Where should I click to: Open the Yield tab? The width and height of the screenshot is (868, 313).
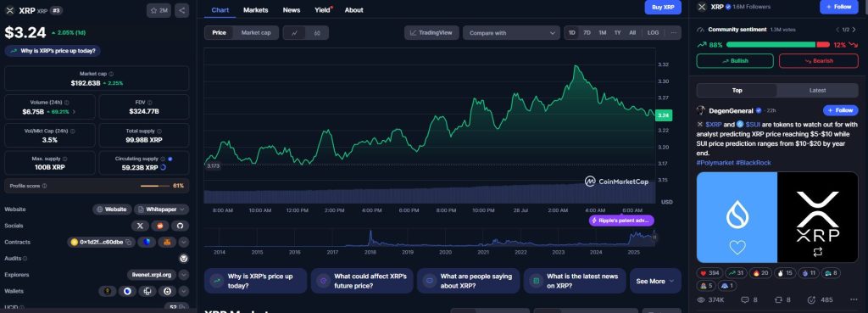(x=323, y=10)
